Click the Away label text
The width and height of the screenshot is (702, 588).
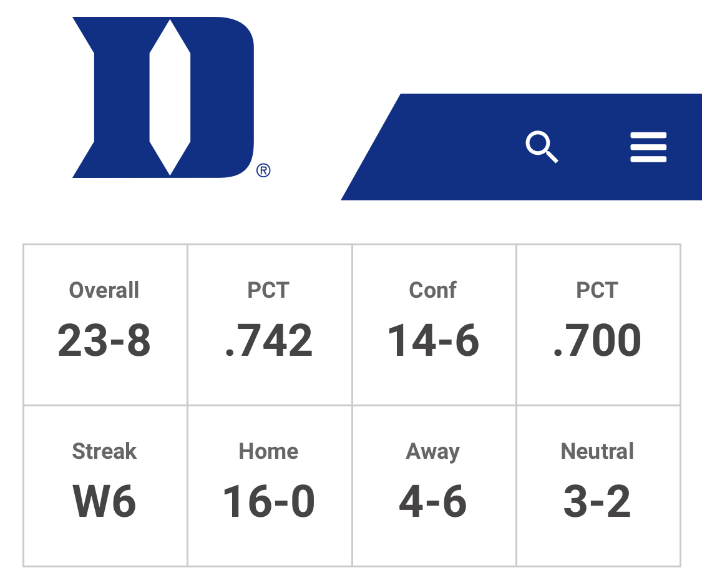coord(432,452)
